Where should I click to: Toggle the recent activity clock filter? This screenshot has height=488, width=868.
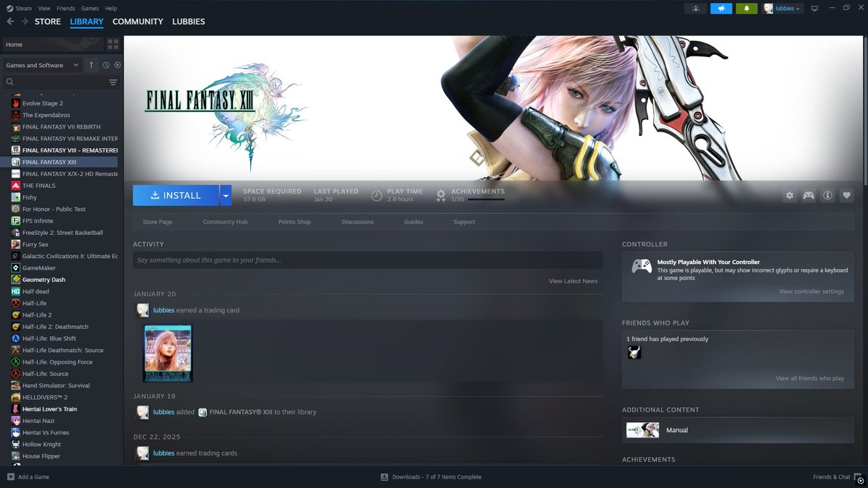tap(106, 65)
